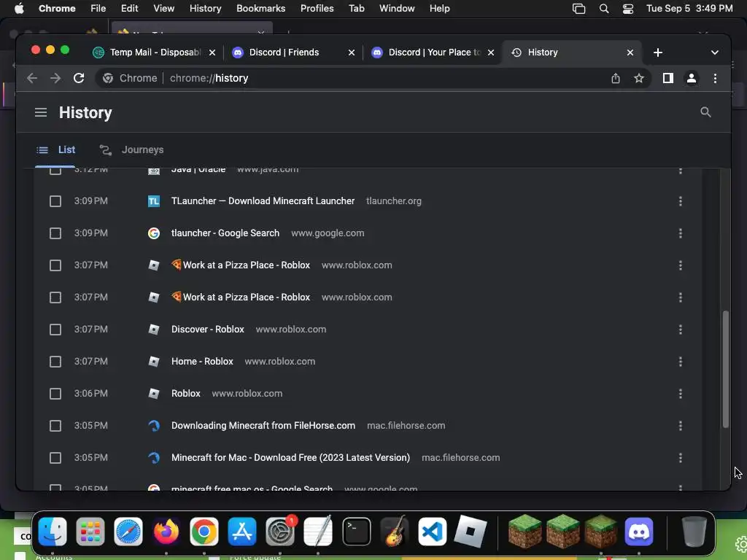Open Launchpad from the dock
This screenshot has height=560, width=747.
click(90, 532)
